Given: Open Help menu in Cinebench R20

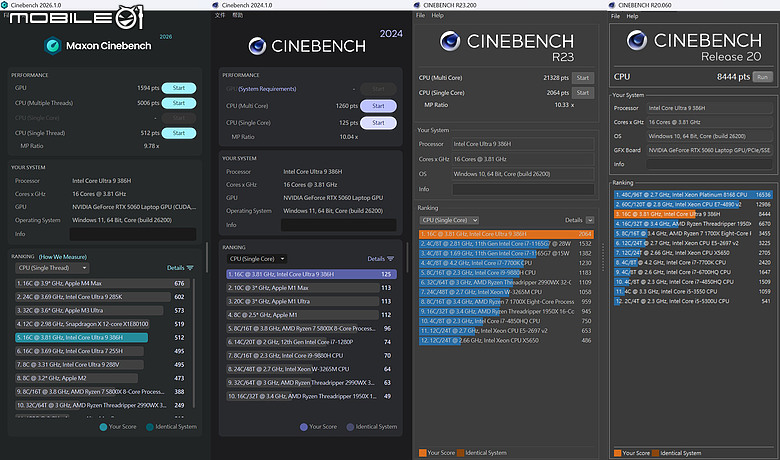Looking at the screenshot, I should 632,16.
